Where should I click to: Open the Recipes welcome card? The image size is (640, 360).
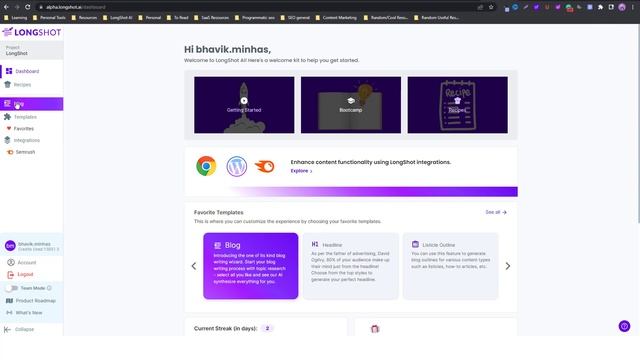point(458,105)
